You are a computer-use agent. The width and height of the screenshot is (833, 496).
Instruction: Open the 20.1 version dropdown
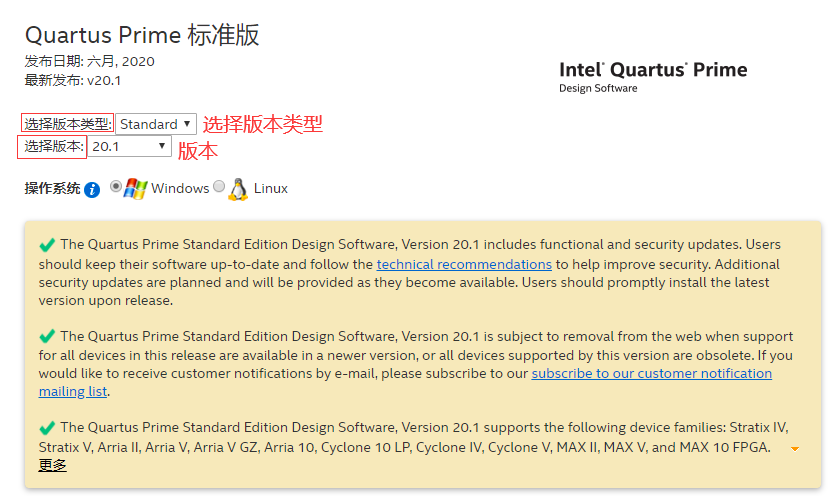point(129,147)
